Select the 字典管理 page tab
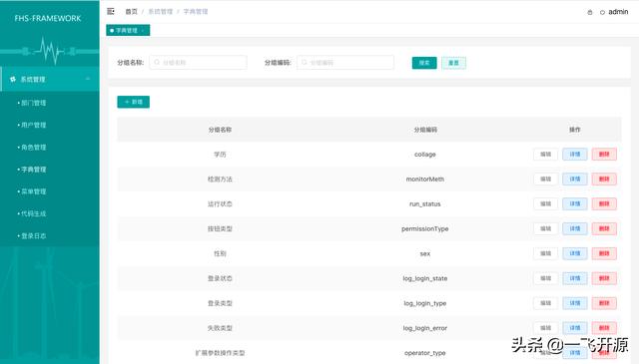Screen dimensions: 639x364 127,30
